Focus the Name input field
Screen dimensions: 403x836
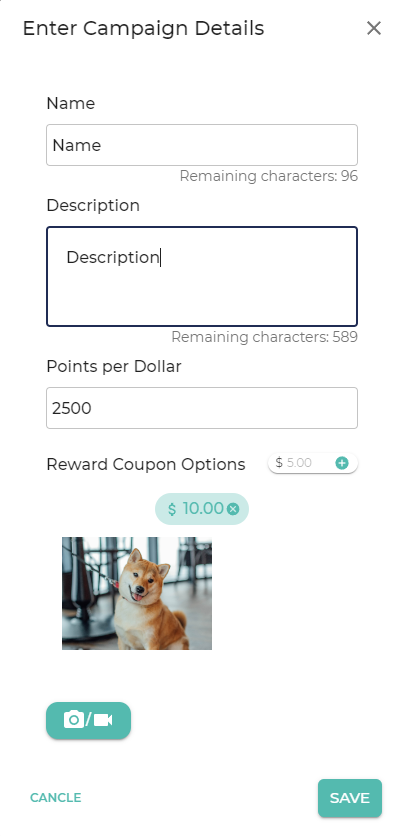point(202,145)
